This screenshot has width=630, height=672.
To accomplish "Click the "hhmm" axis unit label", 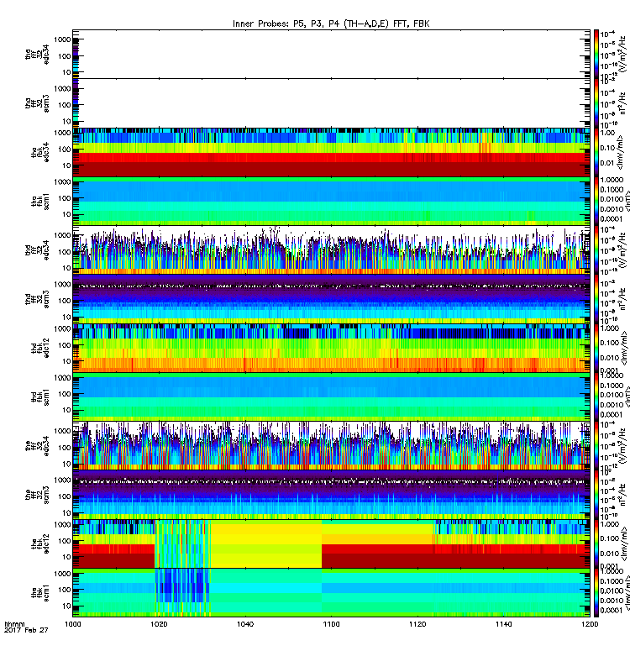I will pos(14,624).
